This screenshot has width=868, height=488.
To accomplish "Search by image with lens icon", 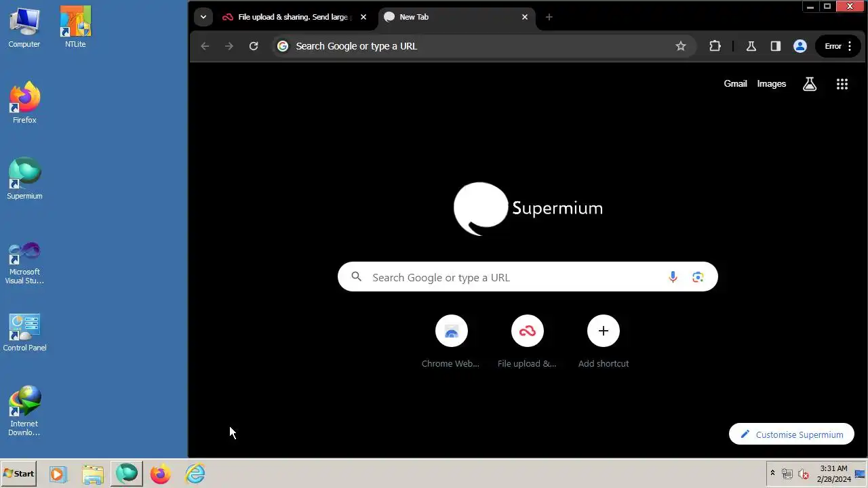I will pyautogui.click(x=698, y=277).
